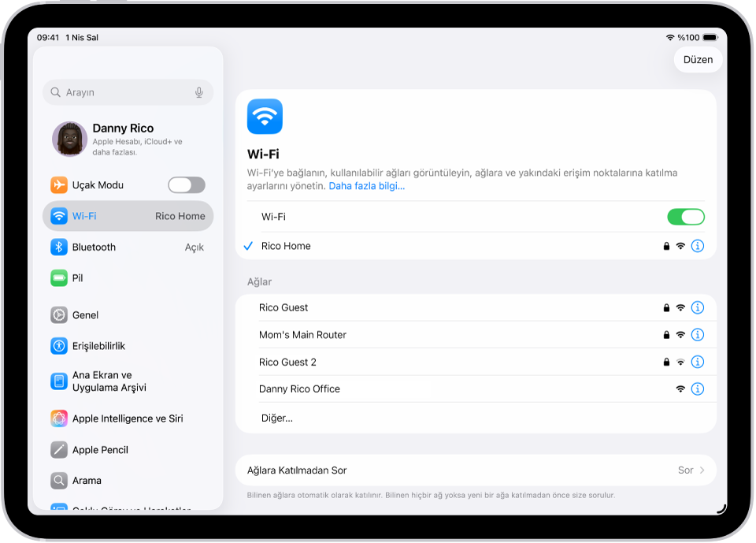756x543 pixels.
Task: Click the status bar Wi-Fi indicator
Action: [x=670, y=37]
